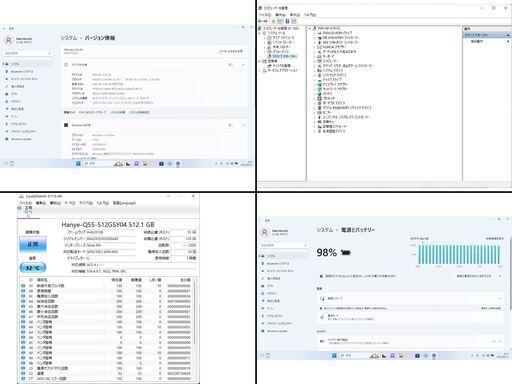Click the キーボード device category icon
The height and width of the screenshot is (384, 512).
tap(319, 56)
